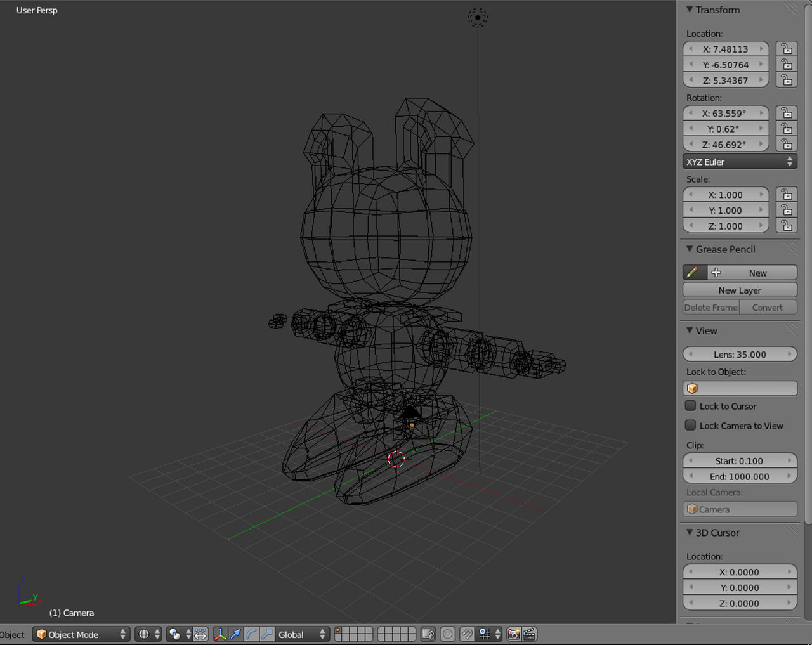The width and height of the screenshot is (812, 645).
Task: Click the Local Camera field labeled Camera
Action: coord(740,509)
